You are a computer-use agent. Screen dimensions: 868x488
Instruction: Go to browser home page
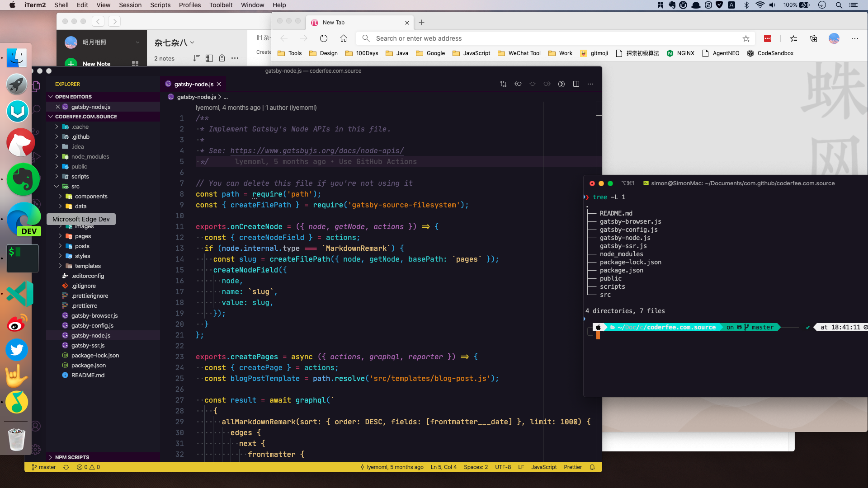344,38
